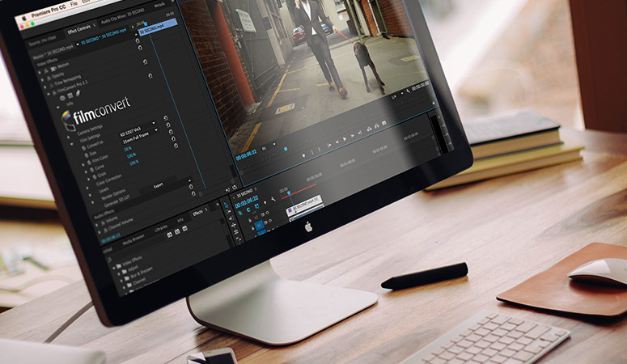Select the Track Select Forward tool
The image size is (627, 364).
point(228,212)
